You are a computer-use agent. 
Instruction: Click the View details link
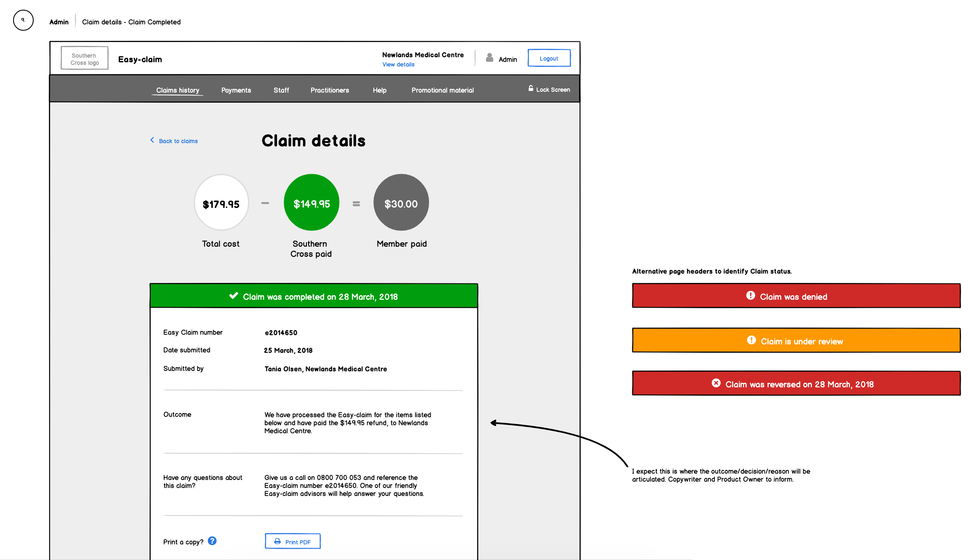398,64
